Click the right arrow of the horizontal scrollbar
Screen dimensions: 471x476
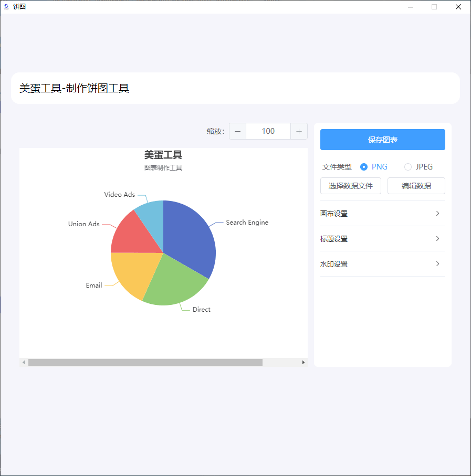[x=303, y=362]
